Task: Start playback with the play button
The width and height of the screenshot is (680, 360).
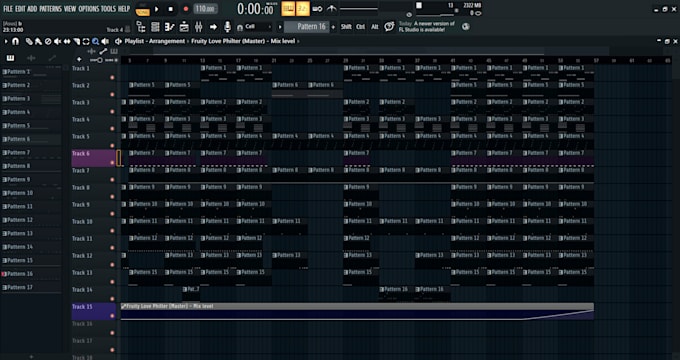Action: click(157, 9)
